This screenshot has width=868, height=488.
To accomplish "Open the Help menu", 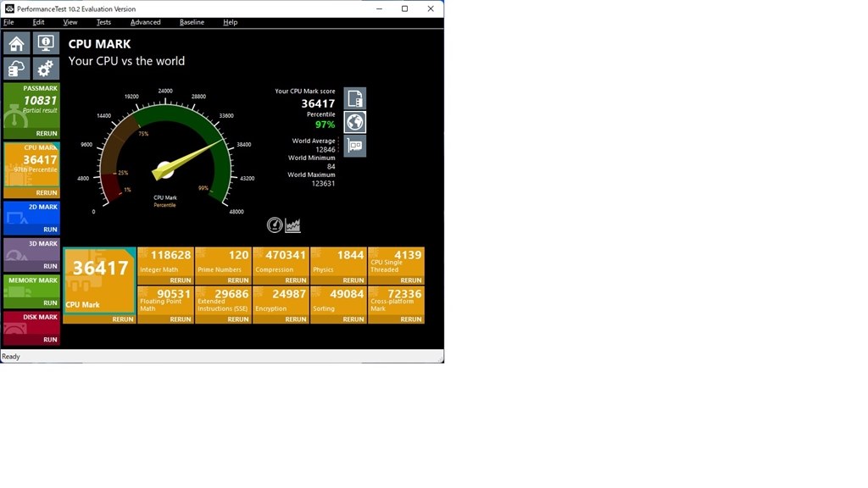I will click(231, 22).
